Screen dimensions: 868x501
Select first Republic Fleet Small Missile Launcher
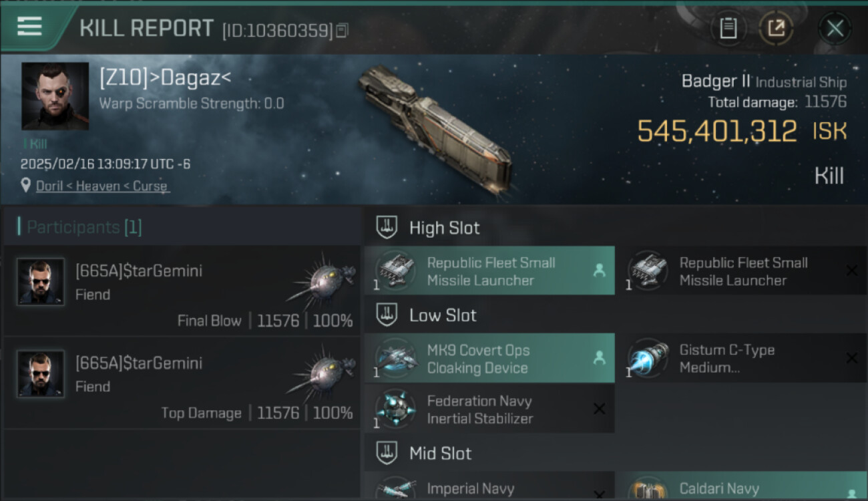[489, 271]
